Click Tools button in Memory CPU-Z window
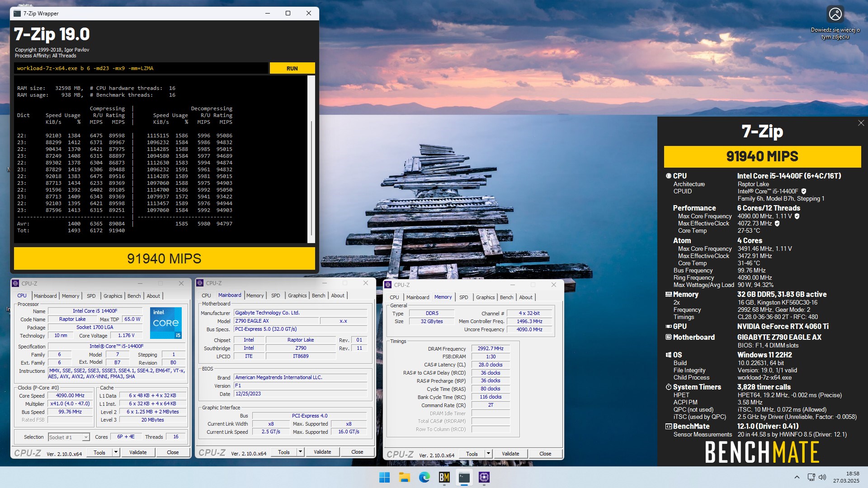 472,454
